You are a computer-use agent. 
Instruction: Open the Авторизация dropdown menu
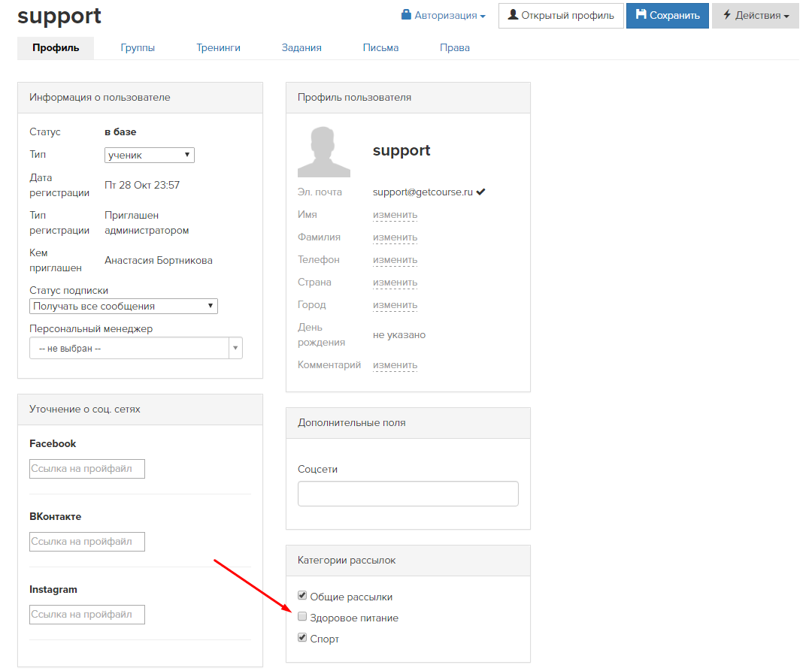[x=444, y=16]
